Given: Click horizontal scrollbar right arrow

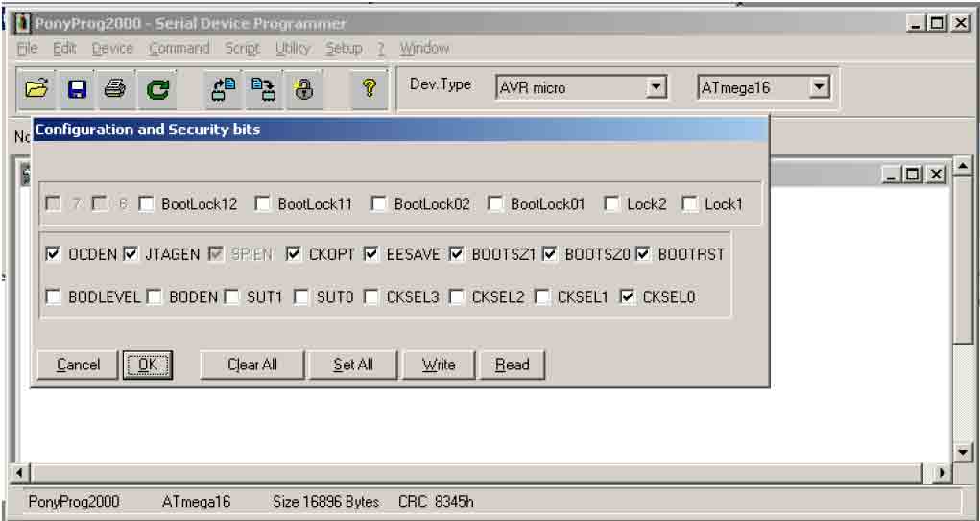Looking at the screenshot, I should (x=942, y=473).
